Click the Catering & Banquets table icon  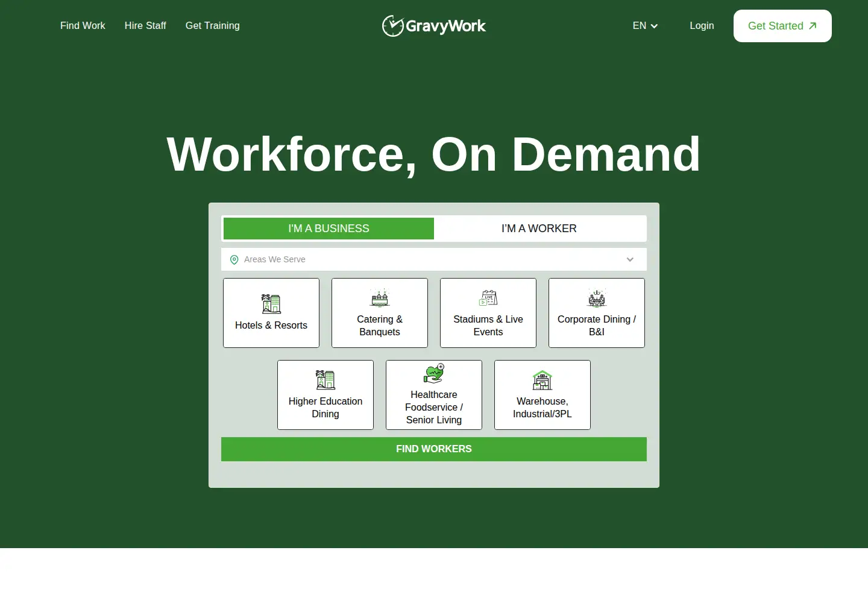coord(380,298)
